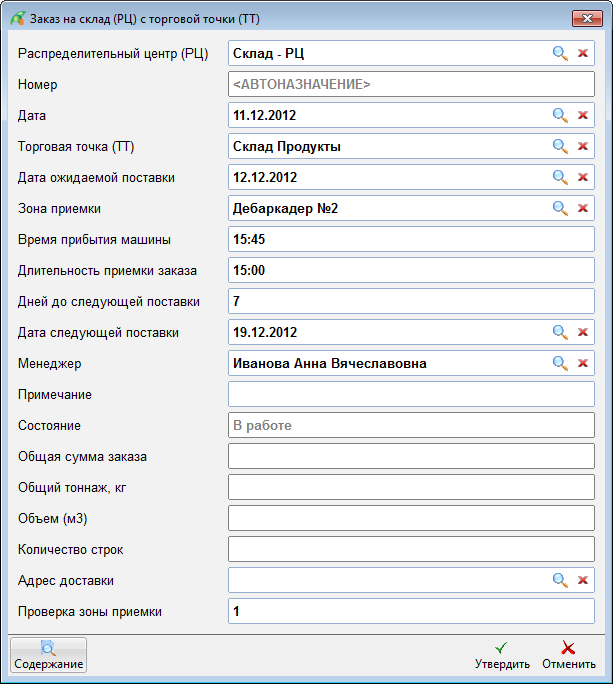Select the Дней до следующей поставки field
613x684 pixels.
pos(411,301)
